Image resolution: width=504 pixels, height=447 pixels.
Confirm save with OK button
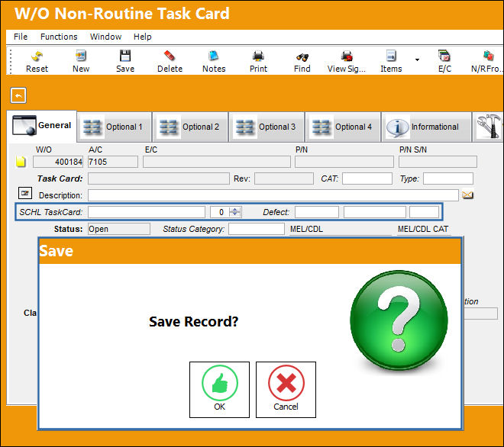coord(219,390)
